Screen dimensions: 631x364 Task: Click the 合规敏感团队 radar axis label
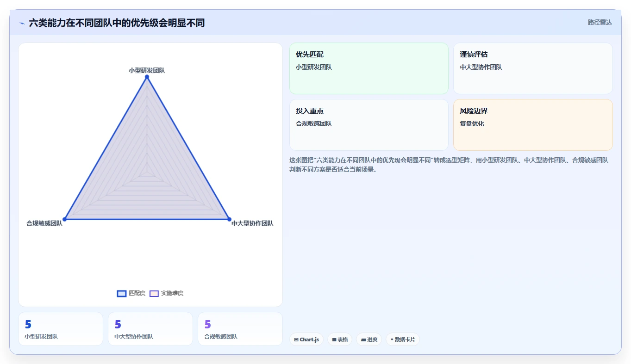[x=44, y=223]
